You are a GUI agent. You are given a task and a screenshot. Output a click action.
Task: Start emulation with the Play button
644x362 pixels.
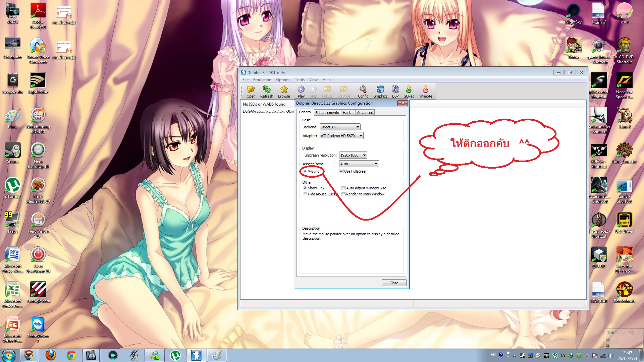pyautogui.click(x=301, y=92)
